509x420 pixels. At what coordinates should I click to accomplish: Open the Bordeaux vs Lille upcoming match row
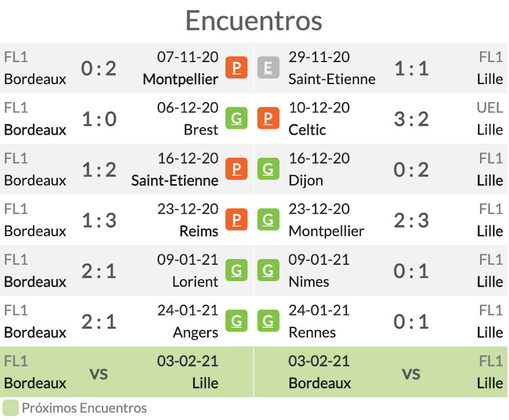(127, 372)
